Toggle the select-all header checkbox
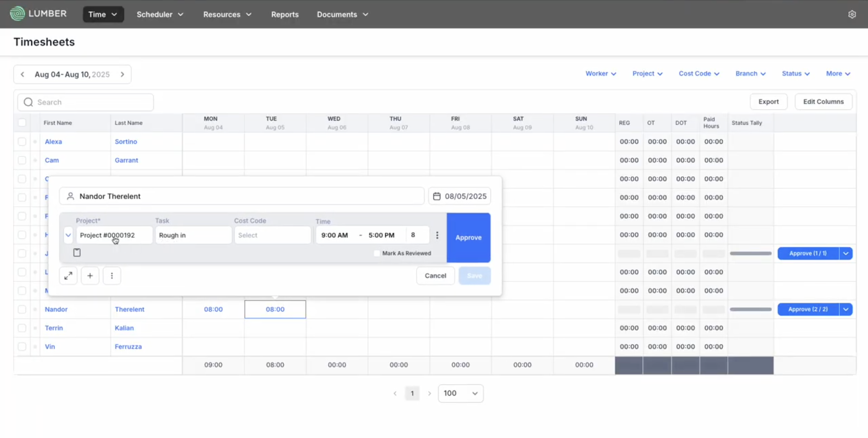 click(22, 123)
